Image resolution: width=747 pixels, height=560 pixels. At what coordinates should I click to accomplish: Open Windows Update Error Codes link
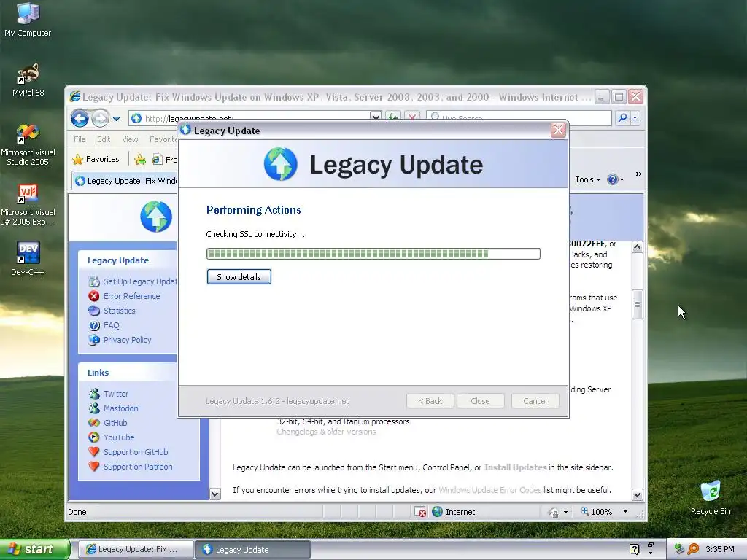[489, 490]
